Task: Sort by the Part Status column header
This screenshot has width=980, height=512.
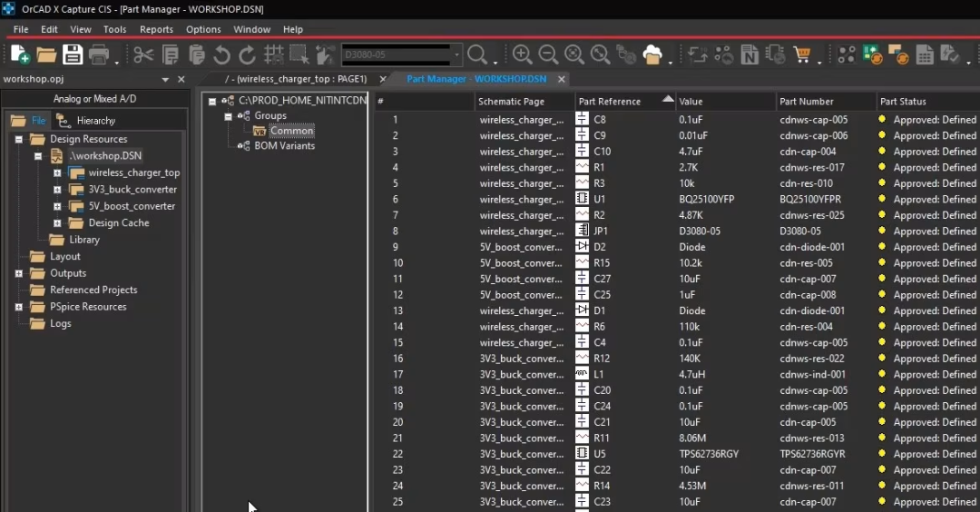Action: 928,102
